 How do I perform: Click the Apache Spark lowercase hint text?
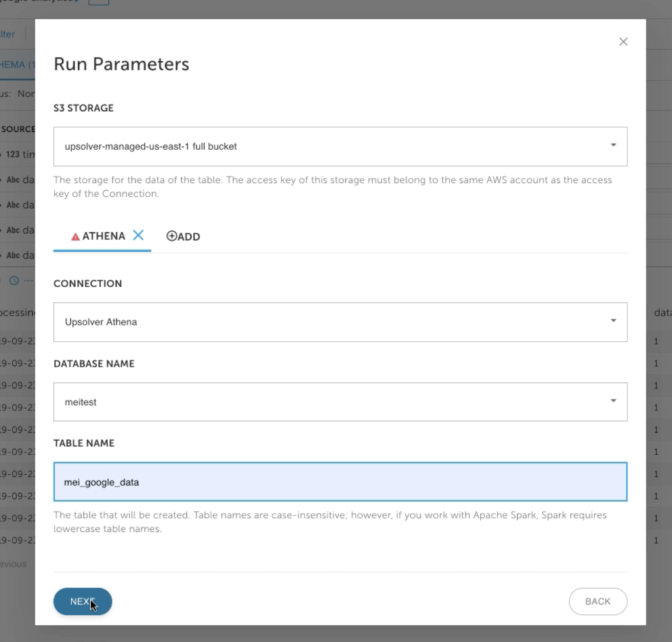(x=330, y=521)
